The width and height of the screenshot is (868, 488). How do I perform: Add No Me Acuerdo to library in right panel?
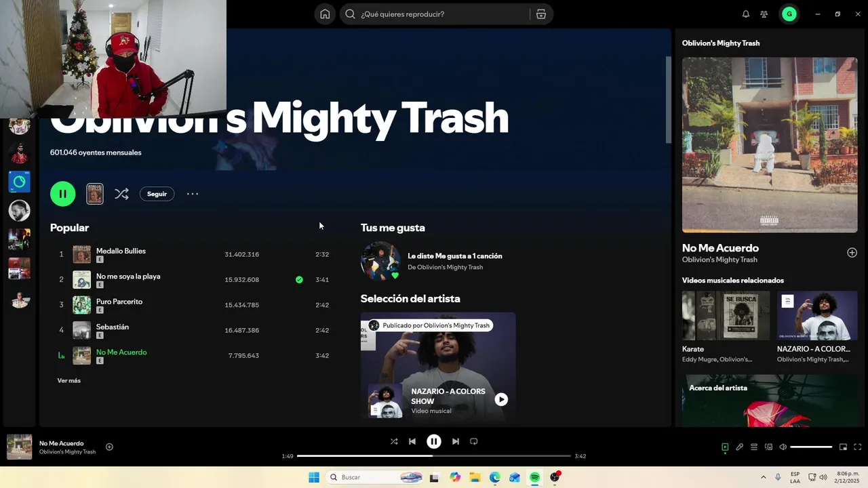852,253
